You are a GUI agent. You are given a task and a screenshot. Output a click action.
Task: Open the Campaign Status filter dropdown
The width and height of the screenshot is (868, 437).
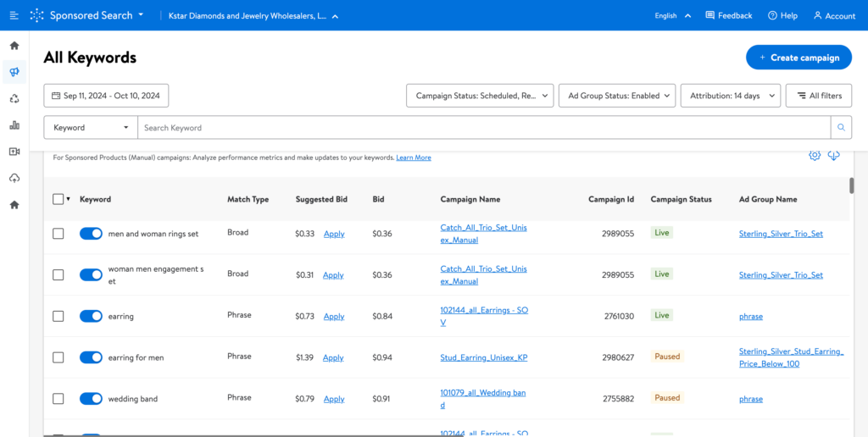pyautogui.click(x=480, y=96)
